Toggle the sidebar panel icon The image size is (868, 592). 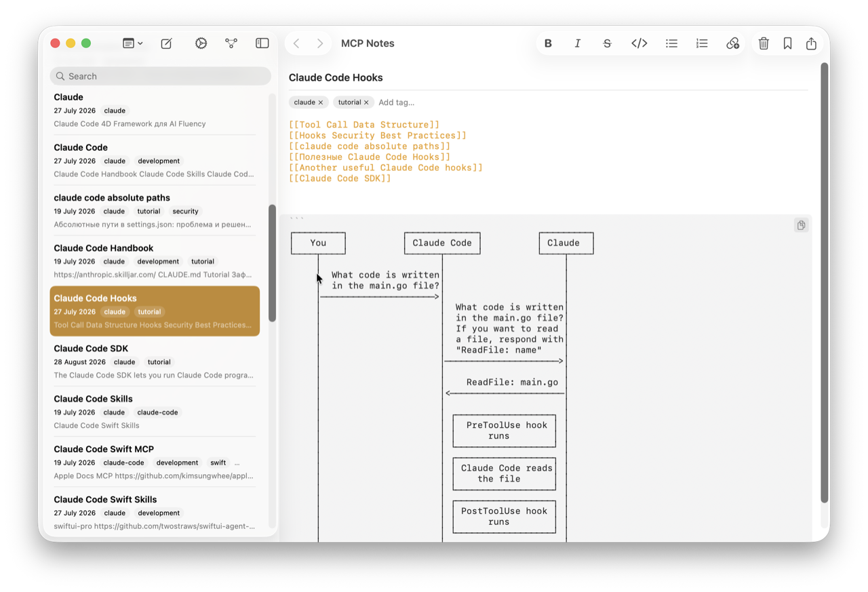click(262, 43)
